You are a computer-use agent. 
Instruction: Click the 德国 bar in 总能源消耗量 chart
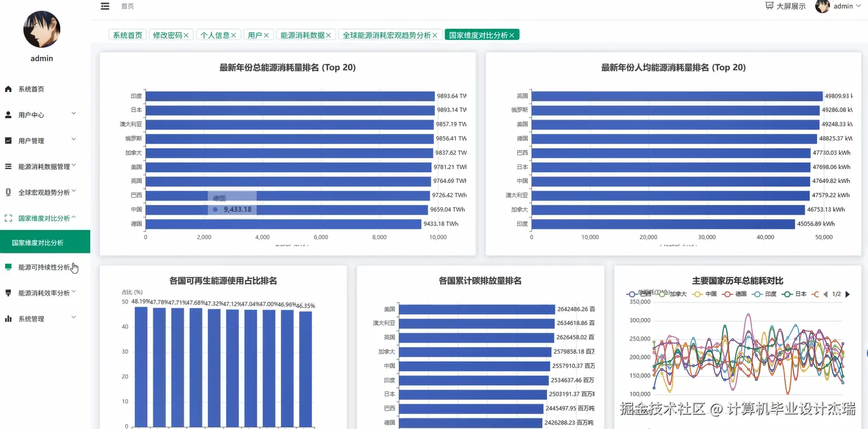(283, 224)
